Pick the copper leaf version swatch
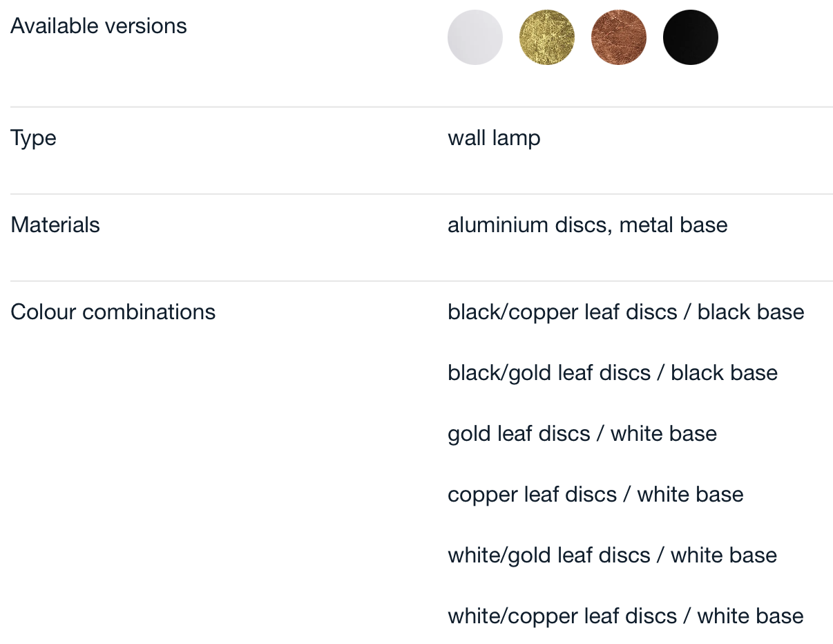Image resolution: width=833 pixels, height=644 pixels. (x=619, y=37)
